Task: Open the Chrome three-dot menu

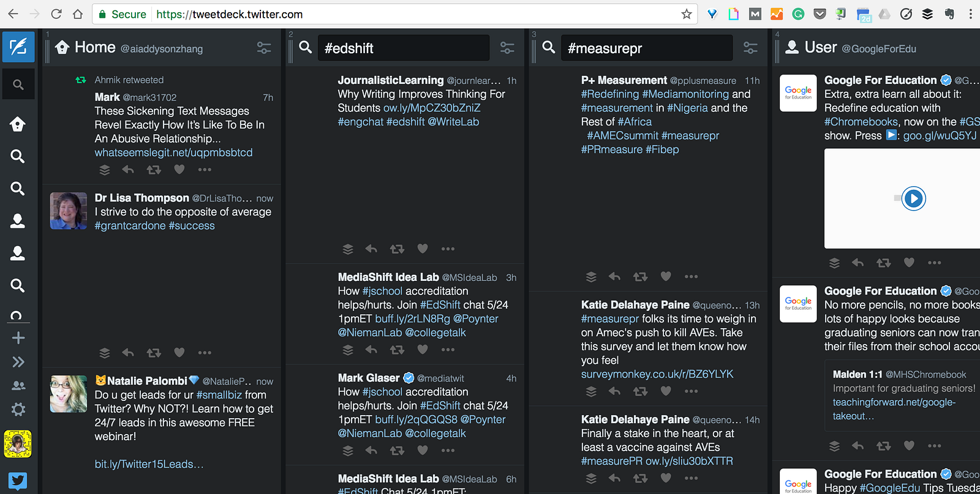Action: 971,14
